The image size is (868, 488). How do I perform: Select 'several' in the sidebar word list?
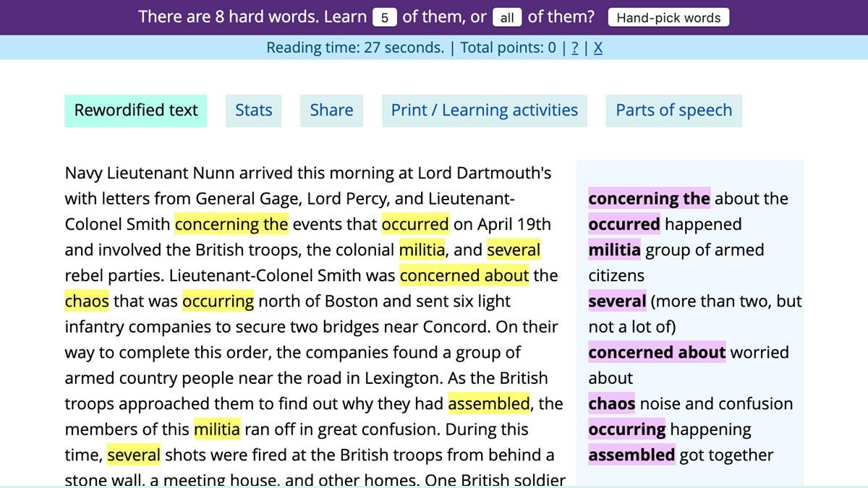617,301
